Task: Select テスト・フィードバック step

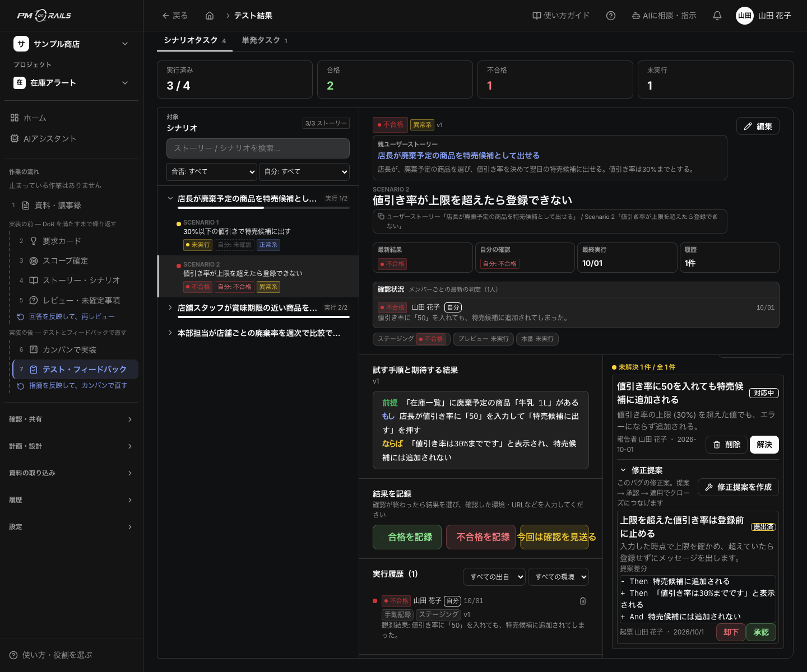Action: pos(76,370)
